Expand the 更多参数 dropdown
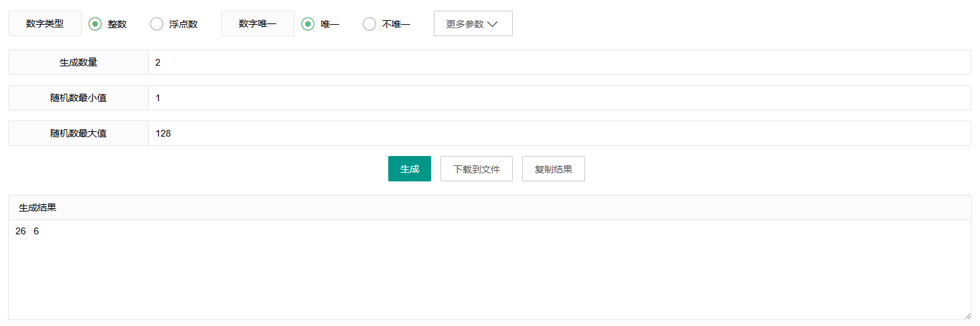980x326 pixels. coord(473,23)
